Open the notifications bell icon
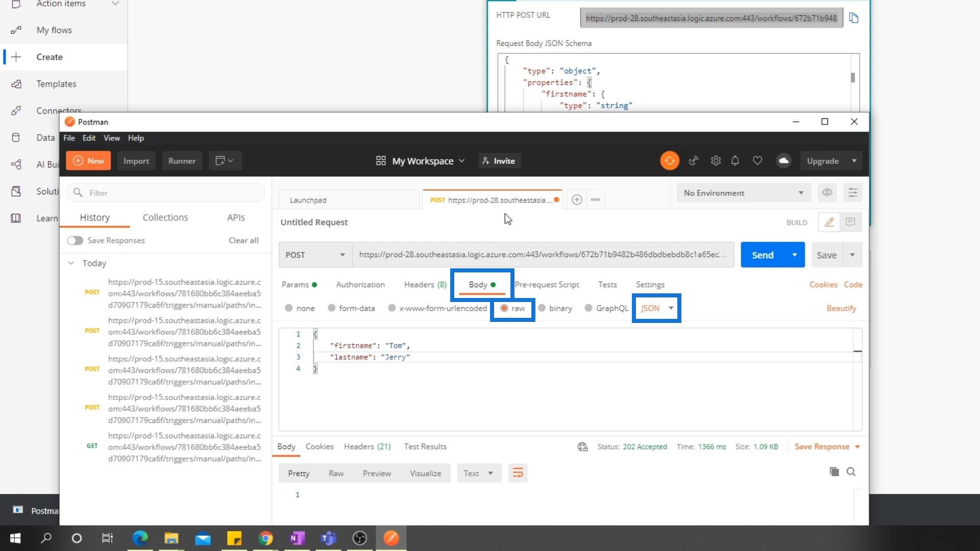Image resolution: width=980 pixels, height=551 pixels. [735, 161]
